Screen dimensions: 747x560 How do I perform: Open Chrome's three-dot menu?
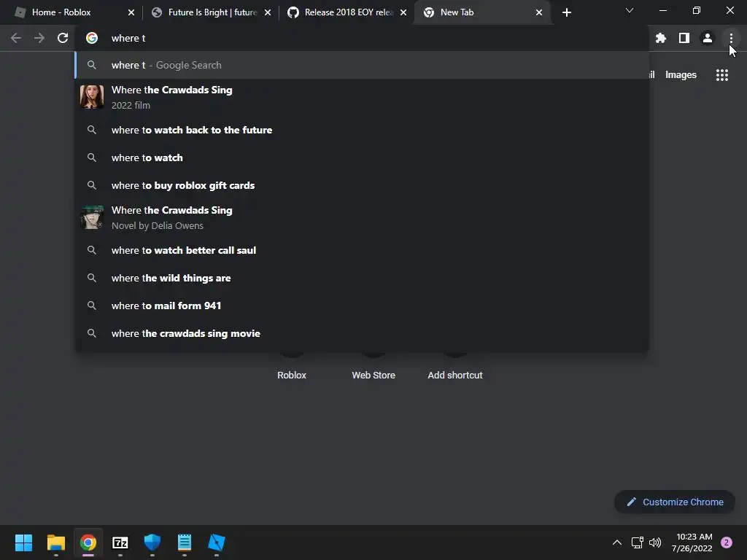pos(731,38)
